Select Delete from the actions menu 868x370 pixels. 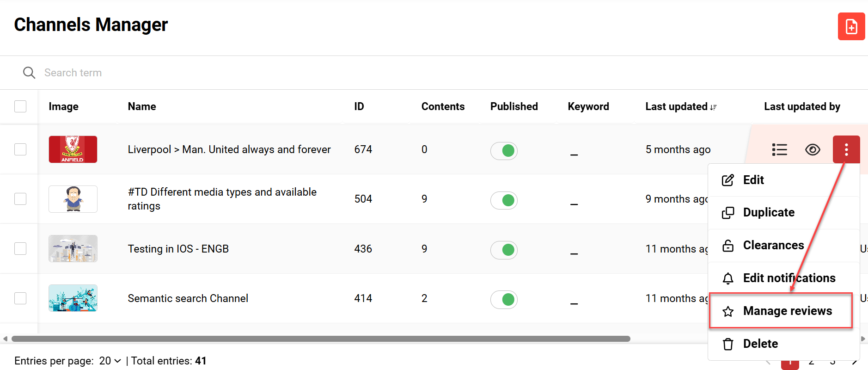point(784,344)
